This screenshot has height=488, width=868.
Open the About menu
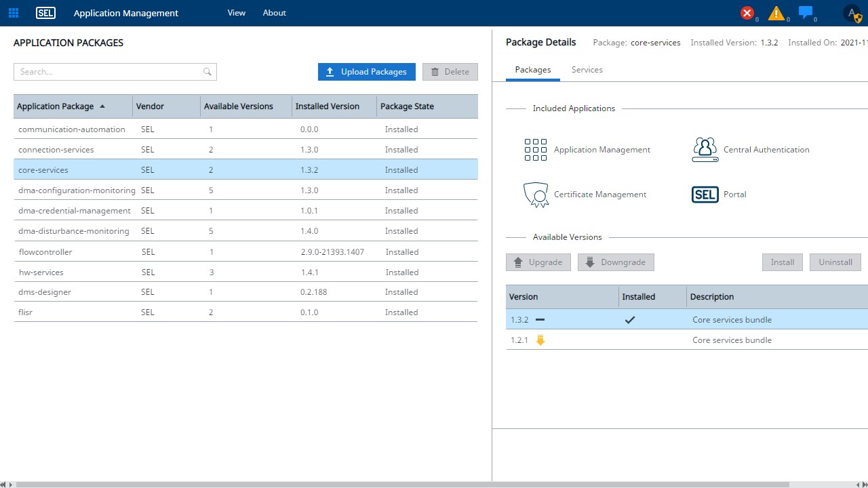point(275,13)
